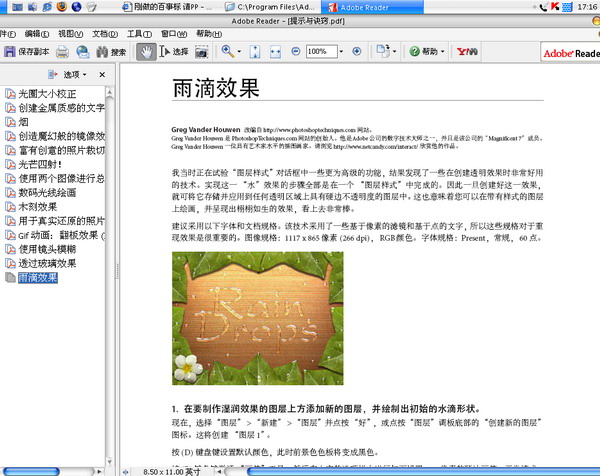The image size is (600, 476).
Task: Open the 创造魔幻般的镜像效 bookmark
Action: click(62, 136)
